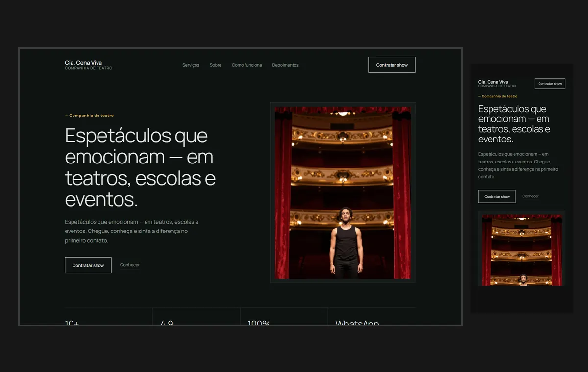
Task: Click desktop paragraph starting Espetáculos que emocionam
Action: [x=132, y=231]
